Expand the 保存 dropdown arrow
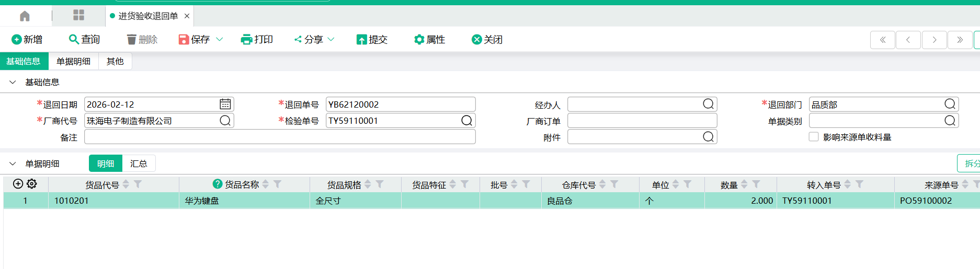Screen dimensions: 980x269 coord(220,40)
